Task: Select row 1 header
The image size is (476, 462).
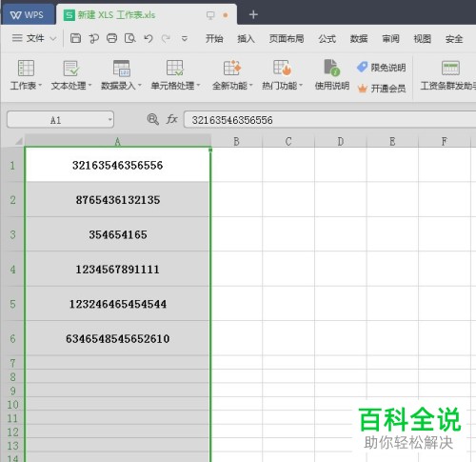Action: 12,165
